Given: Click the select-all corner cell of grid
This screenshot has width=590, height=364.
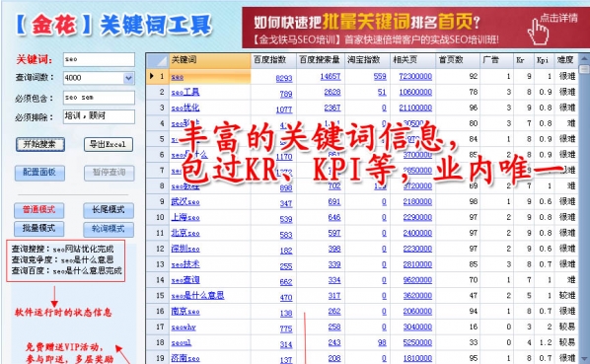Looking at the screenshot, I should coord(157,60).
